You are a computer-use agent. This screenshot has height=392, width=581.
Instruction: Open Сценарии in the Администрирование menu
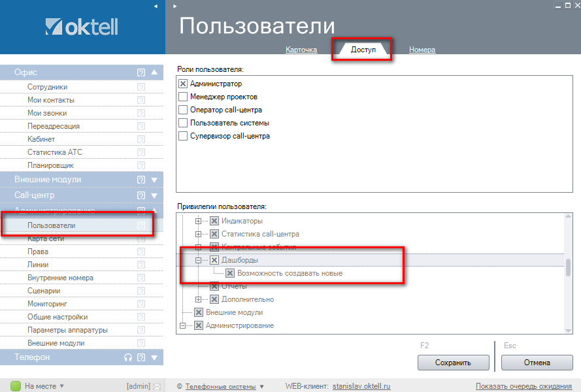pos(44,291)
